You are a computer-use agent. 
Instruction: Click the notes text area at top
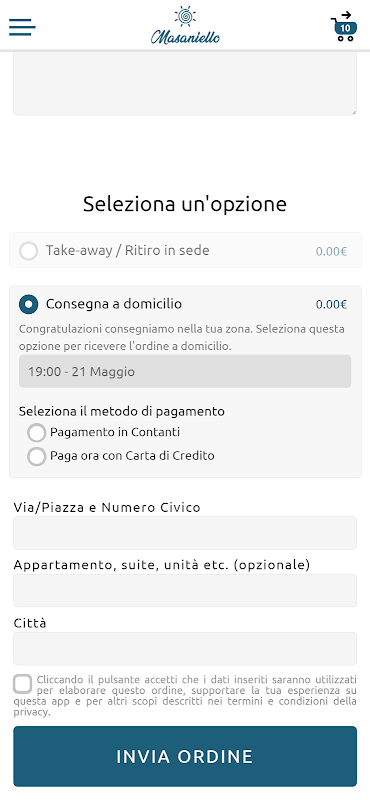tap(185, 83)
